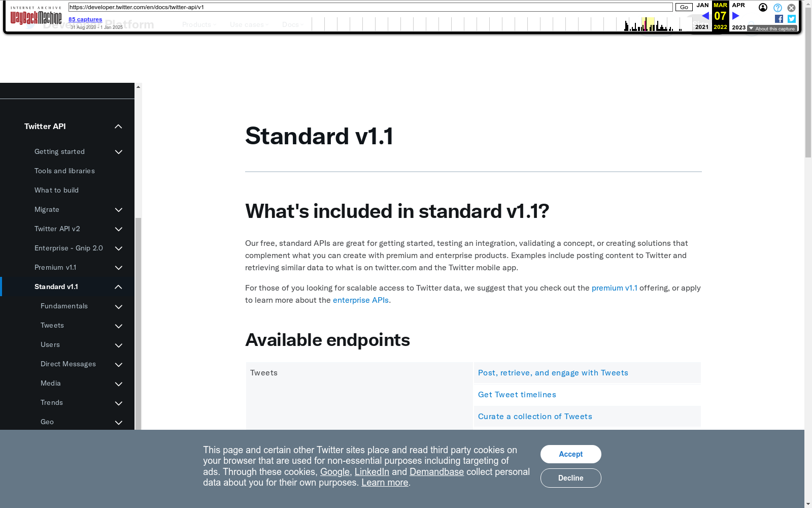812x508 pixels.
Task: Expand the Geo chevron
Action: click(x=119, y=422)
